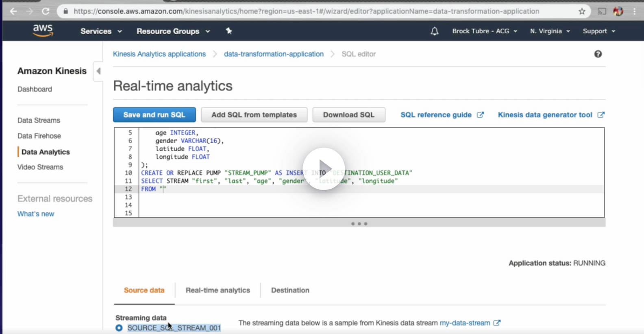Click the 'age INTEGER,' line
The height and width of the screenshot is (334, 644).
point(177,133)
